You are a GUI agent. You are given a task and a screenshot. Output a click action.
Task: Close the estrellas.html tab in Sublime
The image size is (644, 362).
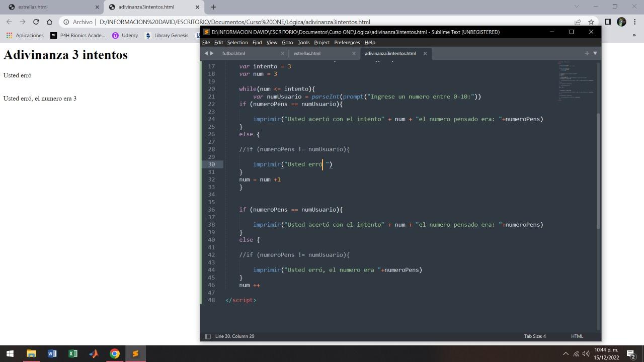pyautogui.click(x=354, y=53)
